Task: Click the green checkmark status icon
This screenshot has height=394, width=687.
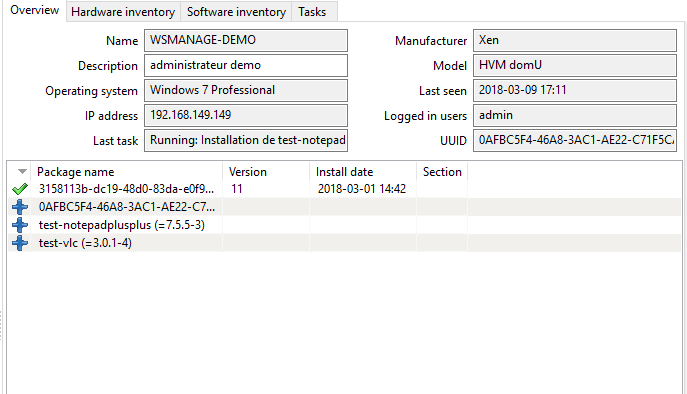Action: tap(20, 189)
